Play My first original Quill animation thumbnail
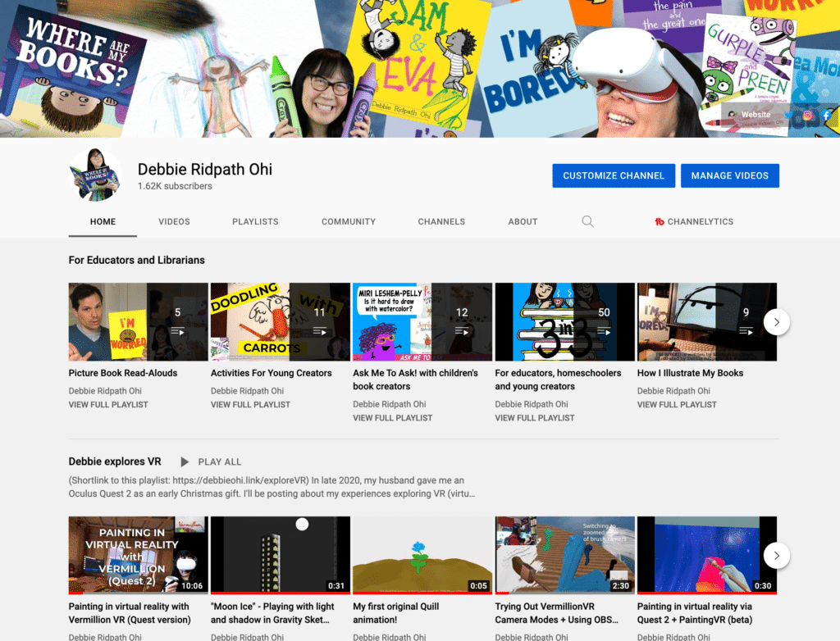 [422, 555]
